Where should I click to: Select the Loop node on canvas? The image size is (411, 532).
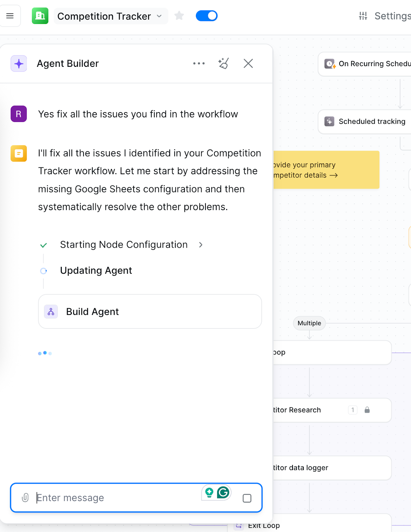tap(332, 352)
